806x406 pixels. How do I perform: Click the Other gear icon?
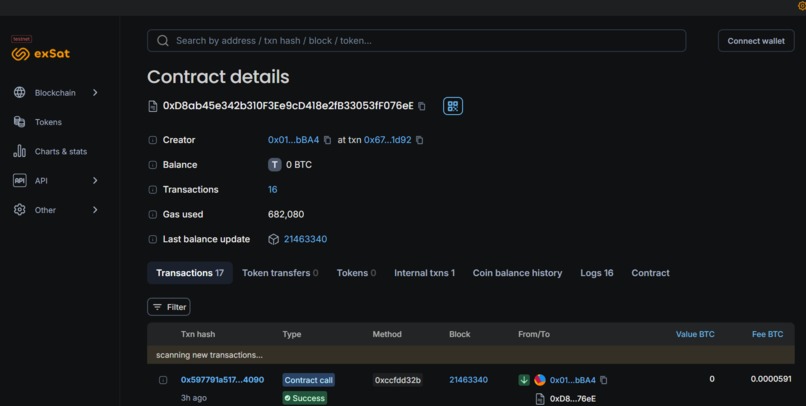[x=20, y=210]
